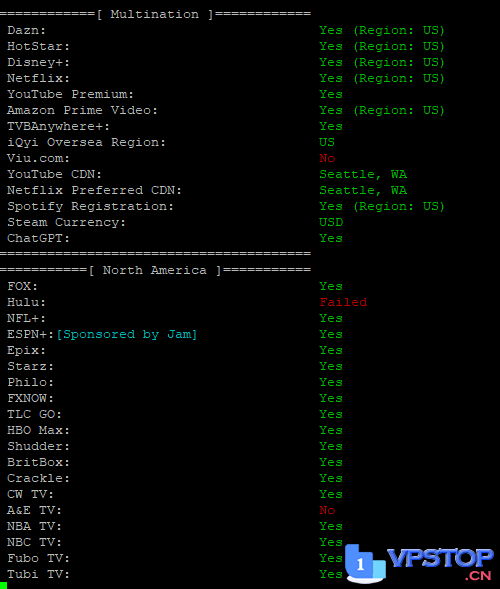Click the Yes result next to FOX

pos(331,286)
